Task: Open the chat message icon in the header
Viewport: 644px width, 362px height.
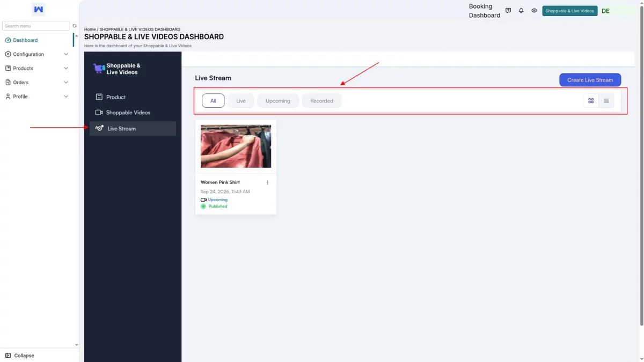Action: (508, 11)
